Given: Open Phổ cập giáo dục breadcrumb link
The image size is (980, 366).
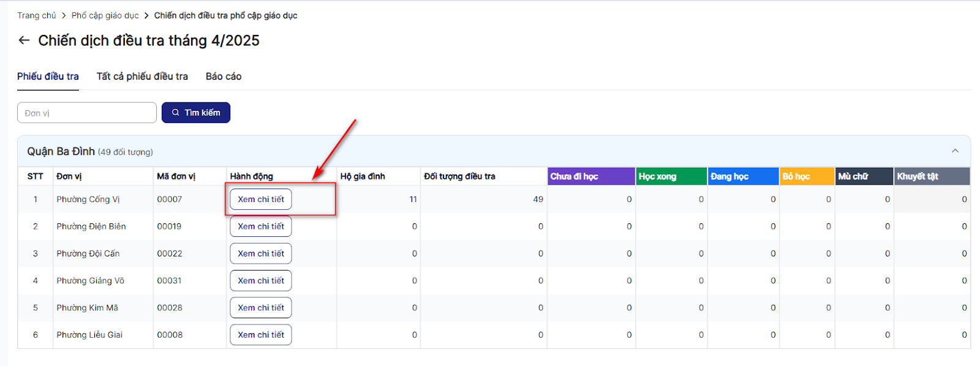Looking at the screenshot, I should tap(105, 15).
